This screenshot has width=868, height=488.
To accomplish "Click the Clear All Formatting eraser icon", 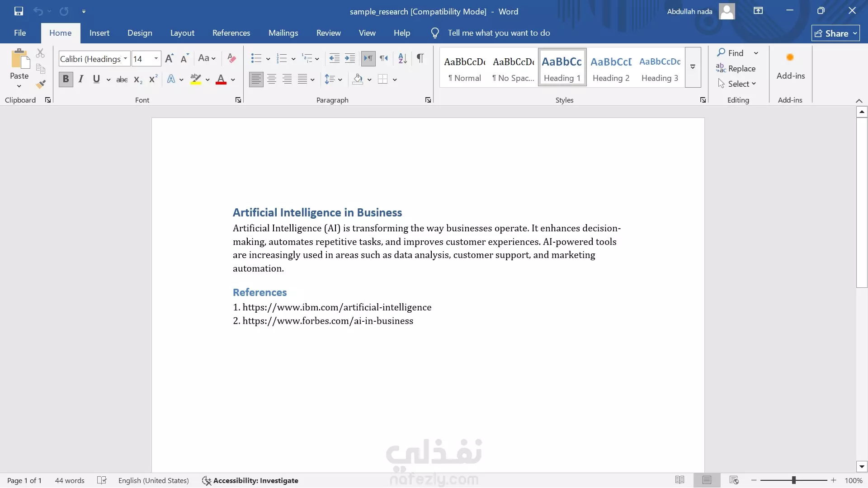I will pyautogui.click(x=231, y=58).
